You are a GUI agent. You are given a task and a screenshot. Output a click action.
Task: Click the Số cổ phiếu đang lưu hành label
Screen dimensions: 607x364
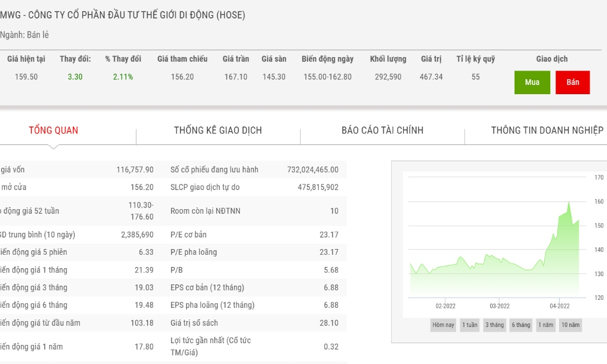click(x=214, y=170)
